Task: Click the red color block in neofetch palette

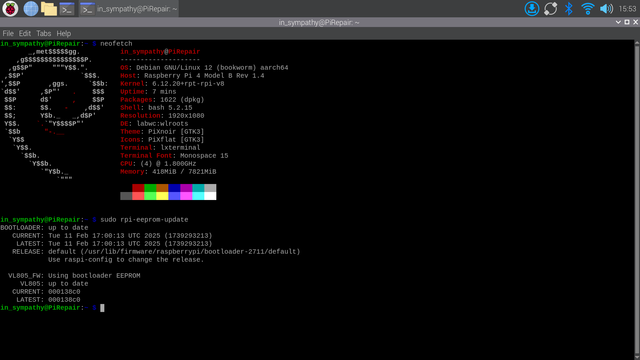Action: (138, 188)
